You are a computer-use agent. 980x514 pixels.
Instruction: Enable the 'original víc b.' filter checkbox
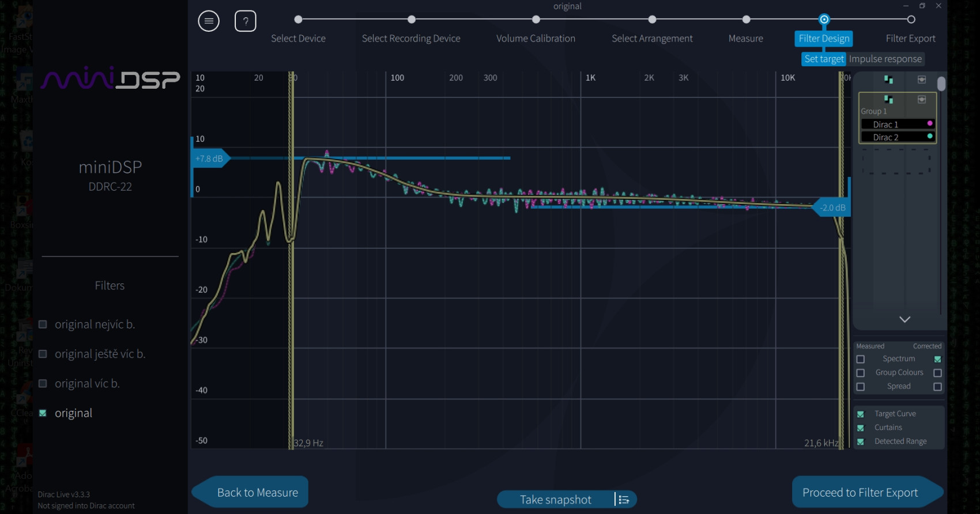[43, 384]
